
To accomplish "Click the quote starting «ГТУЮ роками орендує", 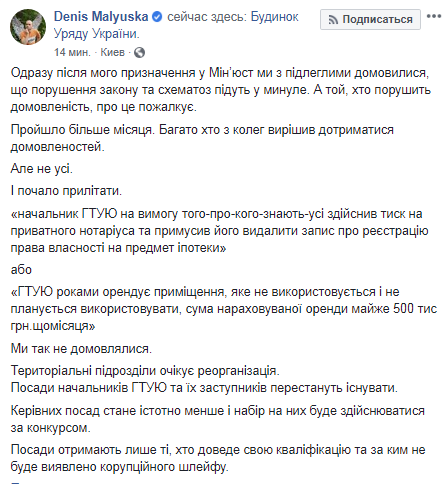I will [223, 309].
